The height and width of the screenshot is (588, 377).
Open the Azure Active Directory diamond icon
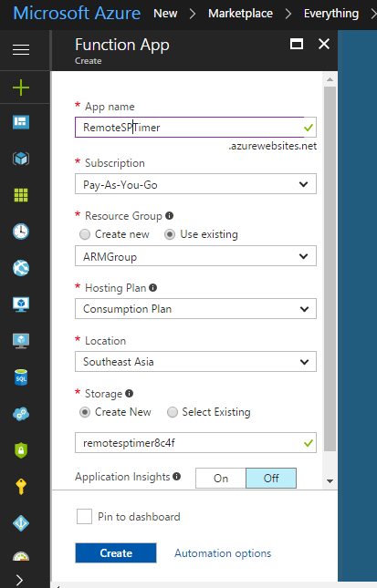click(21, 523)
